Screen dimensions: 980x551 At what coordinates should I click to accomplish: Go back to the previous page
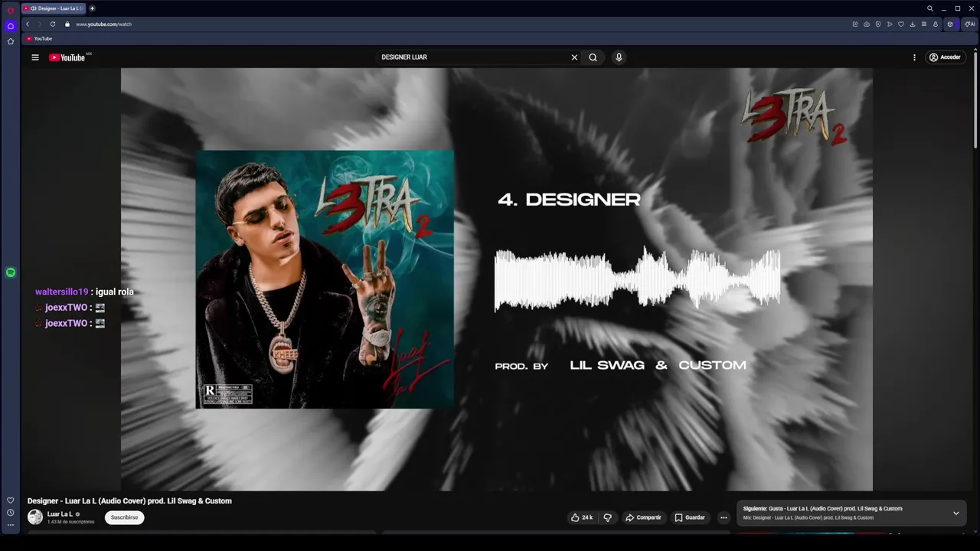pyautogui.click(x=28, y=24)
